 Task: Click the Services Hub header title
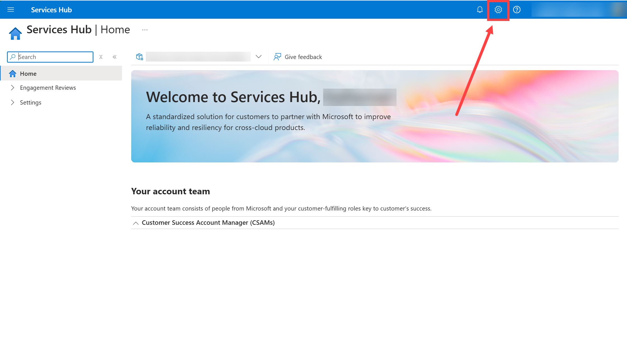pyautogui.click(x=51, y=10)
